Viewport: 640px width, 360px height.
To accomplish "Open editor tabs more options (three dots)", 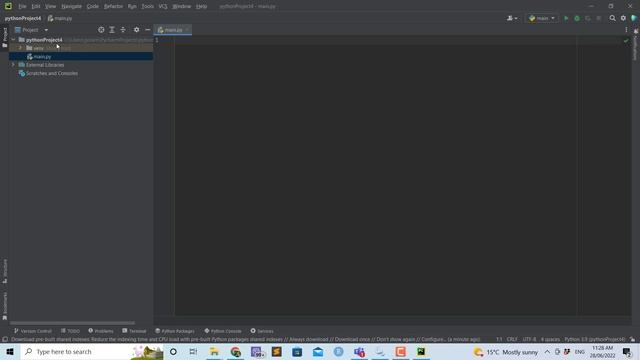I will pyautogui.click(x=626, y=30).
